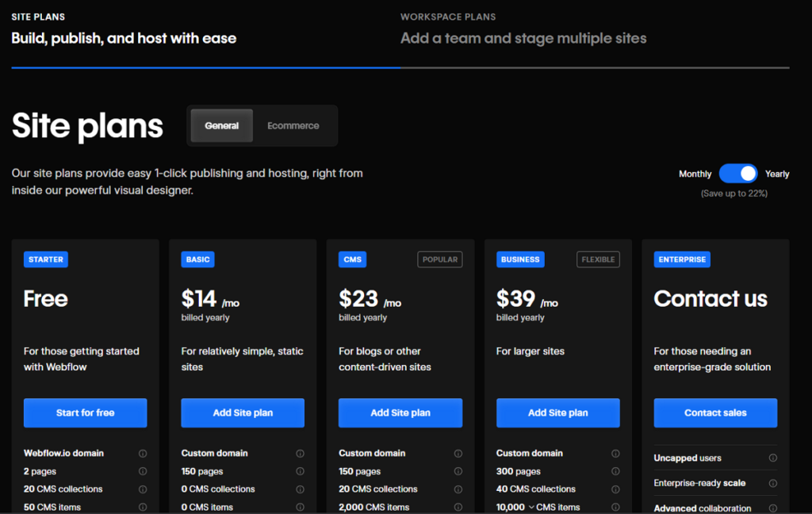Click the FLEXIBLE tag
The height and width of the screenshot is (514, 812).
tap(598, 259)
